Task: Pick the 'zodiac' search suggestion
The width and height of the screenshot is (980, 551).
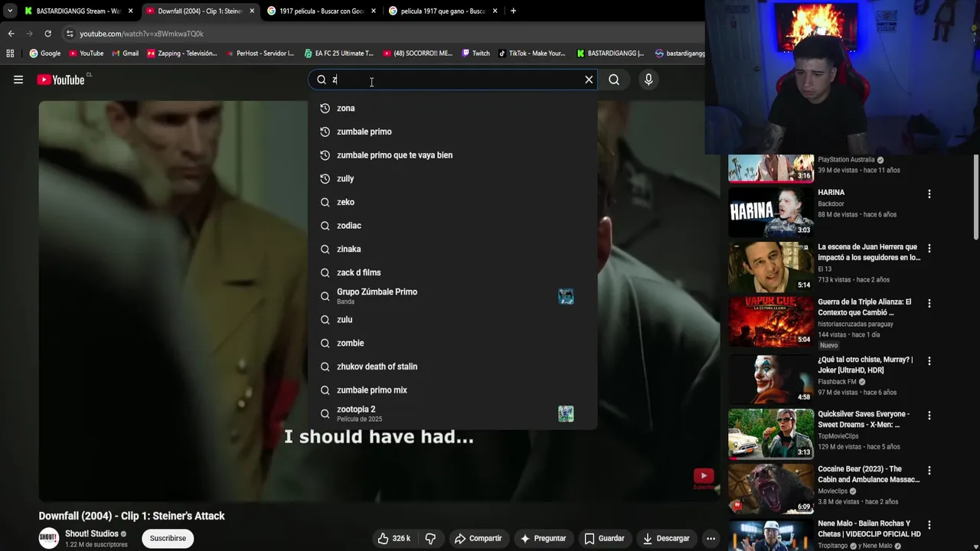Action: (452, 226)
